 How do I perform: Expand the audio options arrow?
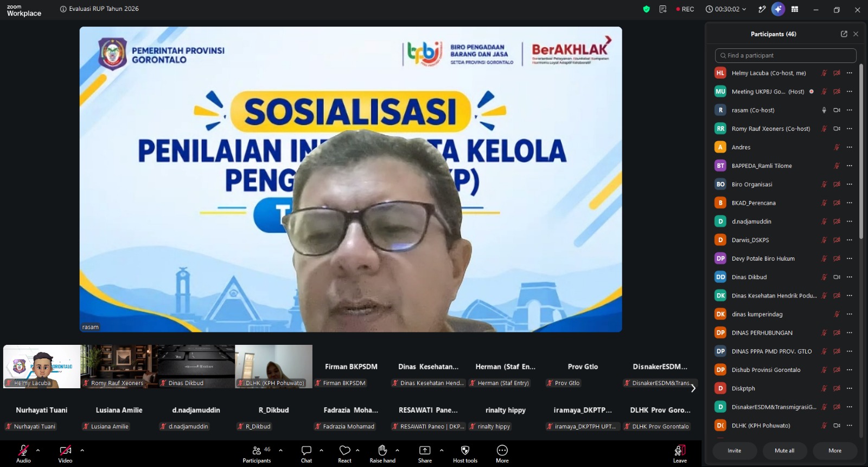click(38, 450)
